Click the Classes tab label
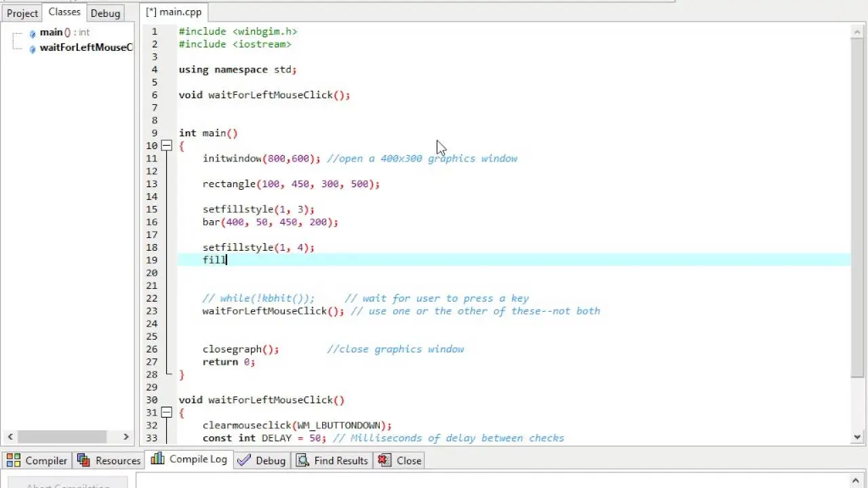This screenshot has height=488, width=868. [x=64, y=12]
